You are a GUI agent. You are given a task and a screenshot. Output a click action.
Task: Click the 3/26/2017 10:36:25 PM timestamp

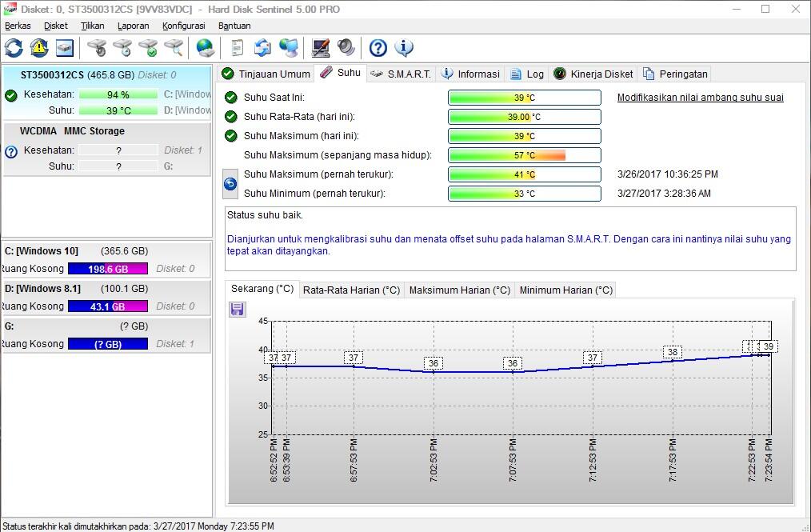pyautogui.click(x=668, y=174)
